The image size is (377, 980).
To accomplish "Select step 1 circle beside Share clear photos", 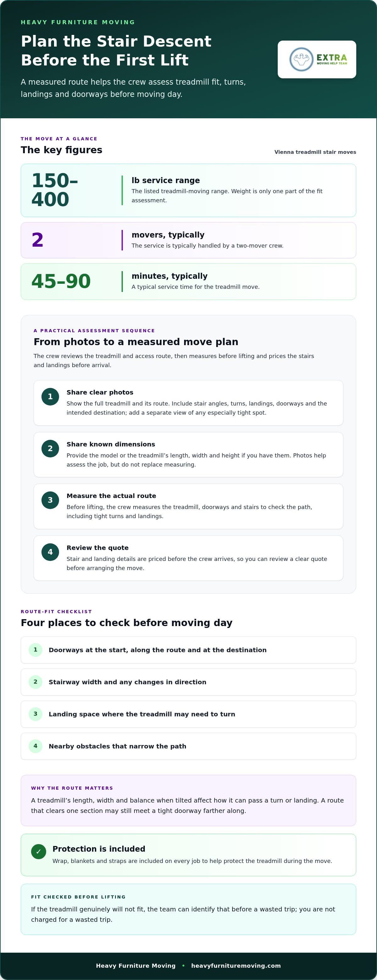I will coord(50,396).
